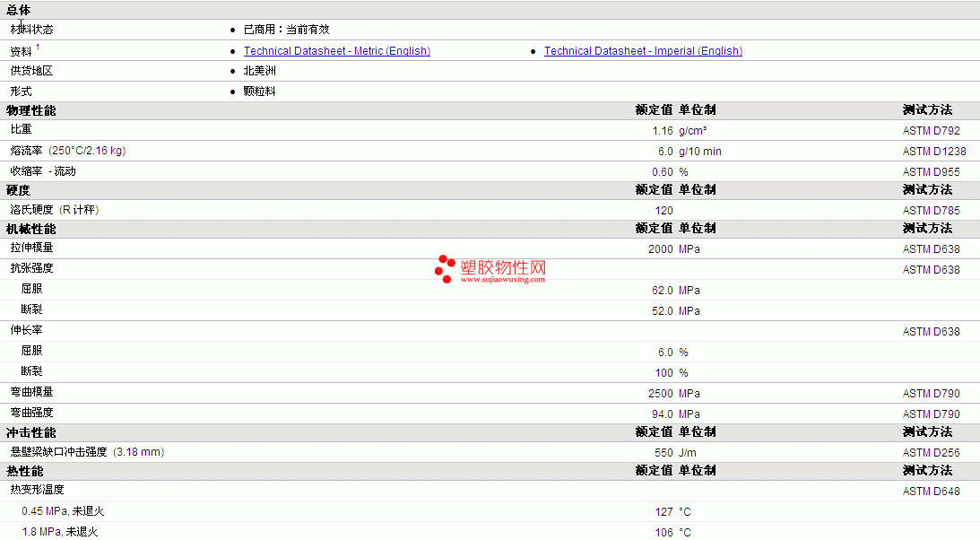The image size is (980, 540).
Task: Select the 颗粒料 form text
Action: click(x=259, y=91)
